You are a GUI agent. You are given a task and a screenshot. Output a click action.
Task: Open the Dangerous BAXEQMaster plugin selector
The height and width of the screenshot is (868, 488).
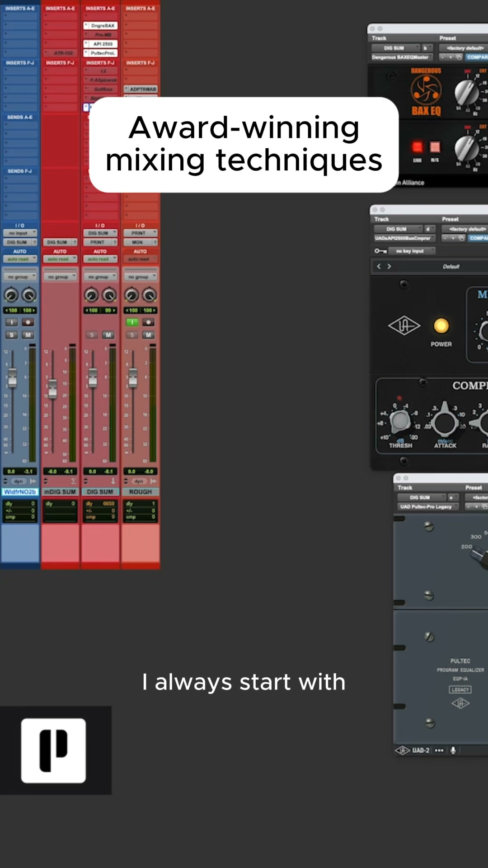pos(402,57)
